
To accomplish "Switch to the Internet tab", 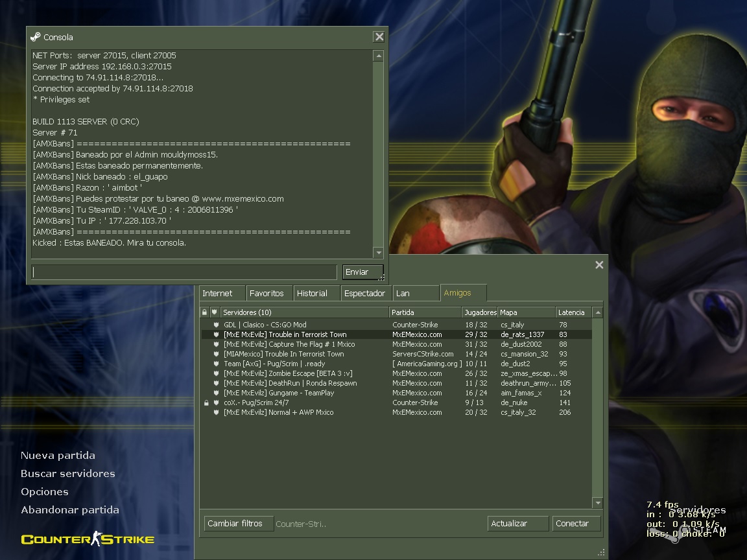I will (222, 294).
